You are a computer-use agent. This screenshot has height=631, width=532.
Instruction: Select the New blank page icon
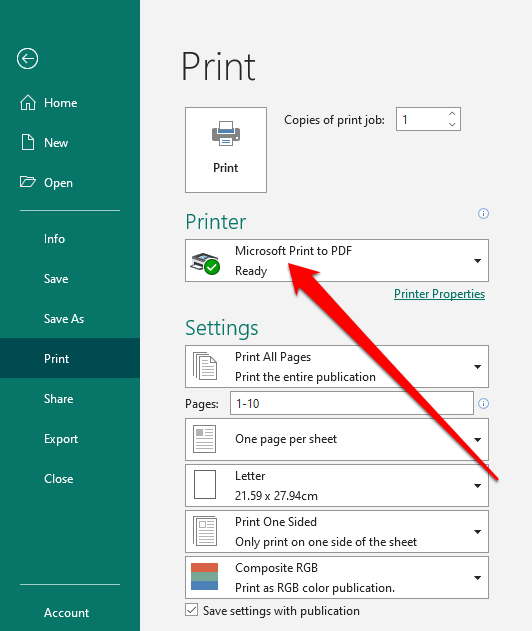[x=28, y=142]
